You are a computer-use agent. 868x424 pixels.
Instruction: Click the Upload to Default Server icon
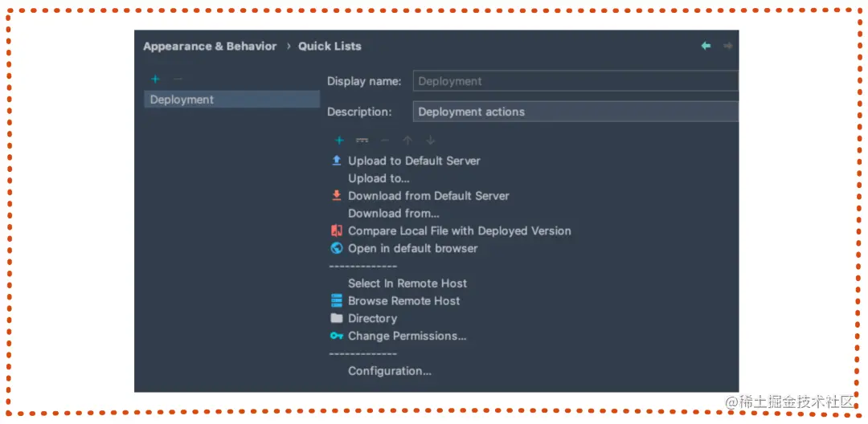point(337,161)
